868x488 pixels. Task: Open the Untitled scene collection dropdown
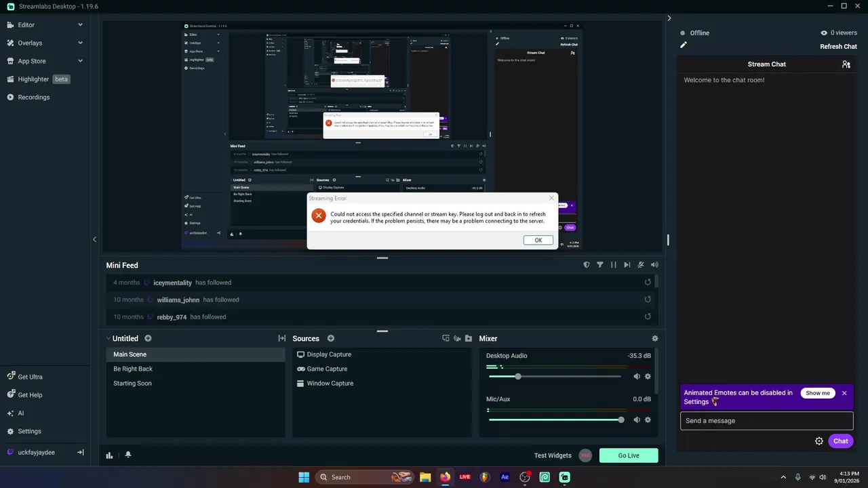(122, 338)
